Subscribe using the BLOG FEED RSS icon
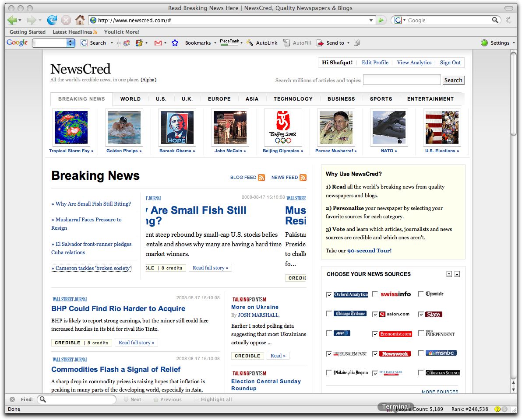Viewport: 522px width, 420px height. (261, 178)
